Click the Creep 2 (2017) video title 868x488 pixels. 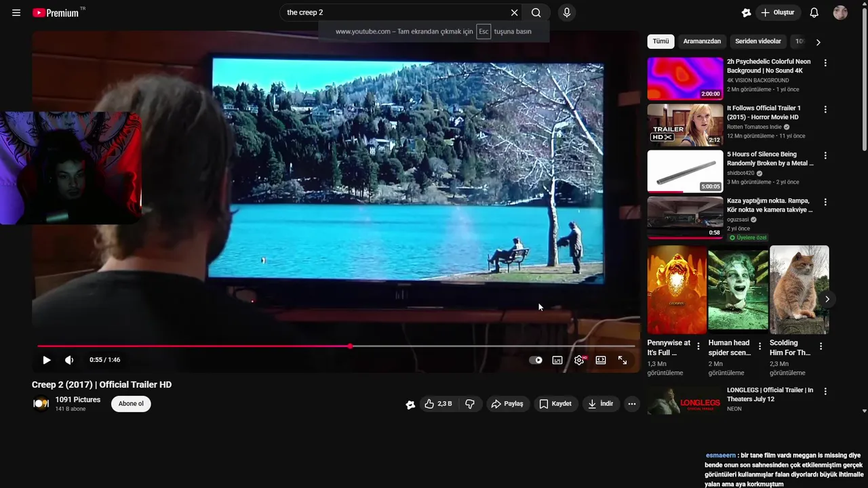(102, 385)
